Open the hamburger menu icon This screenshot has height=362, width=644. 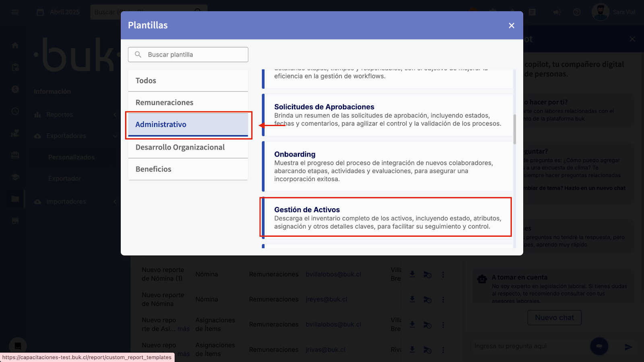[15, 12]
